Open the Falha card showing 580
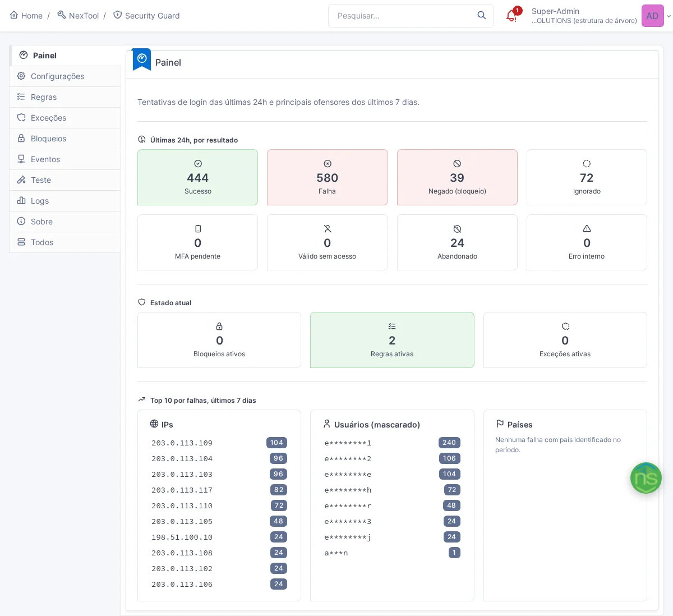This screenshot has width=673, height=616. [328, 177]
